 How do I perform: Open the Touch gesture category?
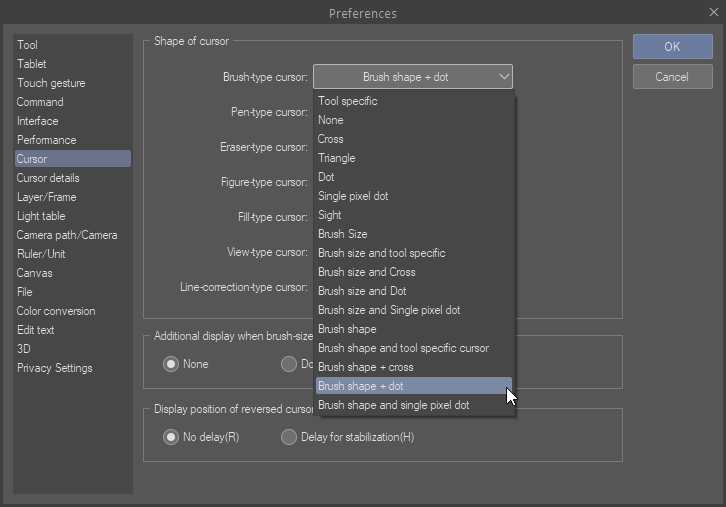[51, 83]
